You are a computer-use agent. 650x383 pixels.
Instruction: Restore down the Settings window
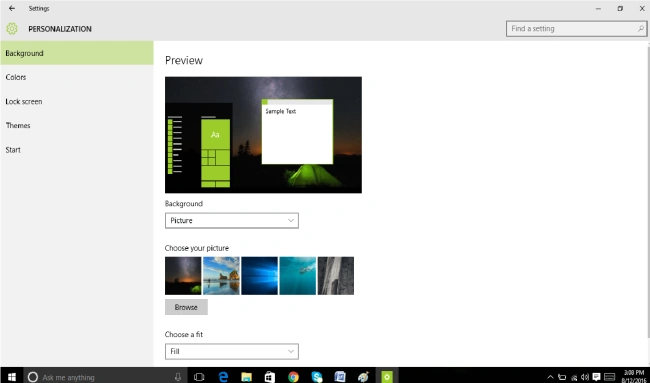coord(620,8)
